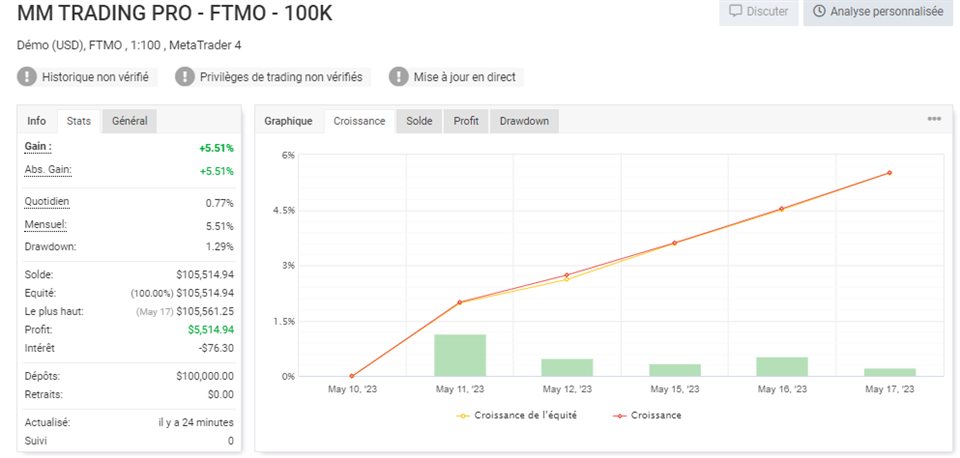Switch to the Info tab

(x=37, y=121)
